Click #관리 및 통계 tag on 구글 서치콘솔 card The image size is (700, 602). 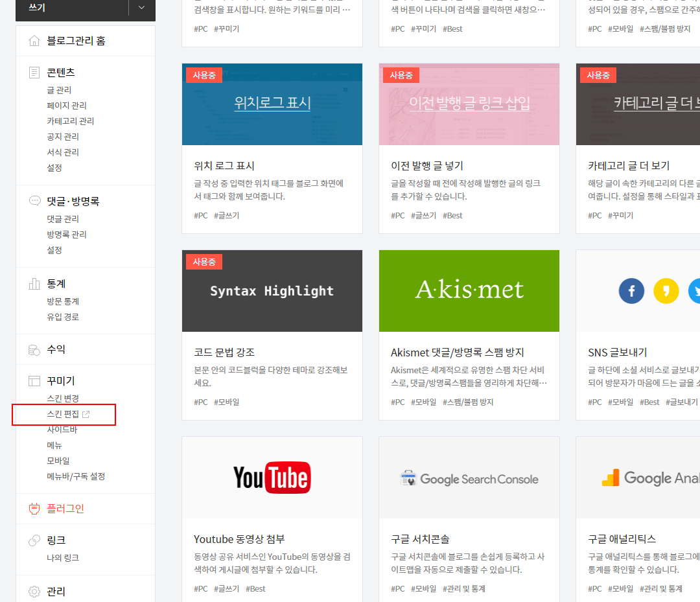pos(464,588)
